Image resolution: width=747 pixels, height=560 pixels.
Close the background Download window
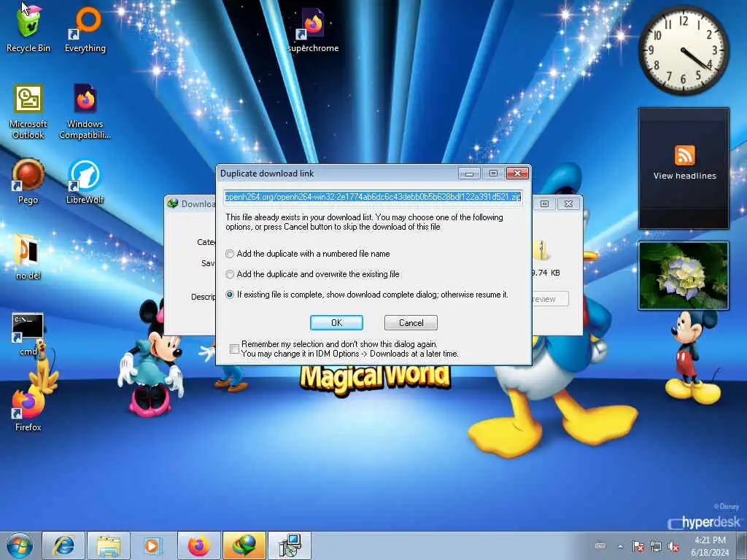click(568, 204)
